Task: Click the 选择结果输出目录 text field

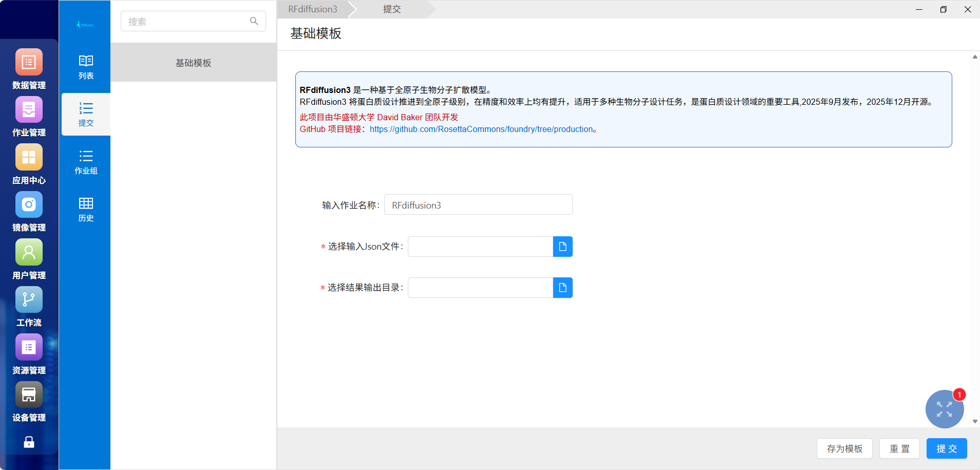Action: pyautogui.click(x=480, y=288)
